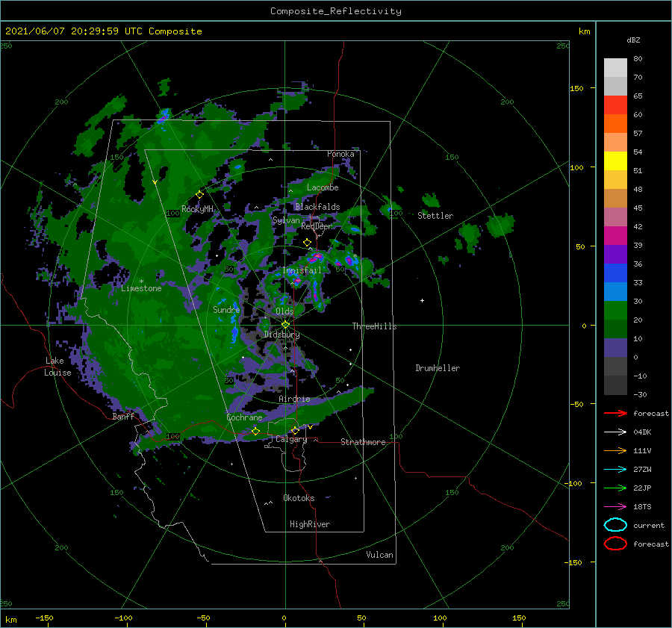The width and height of the screenshot is (672, 628).
Task: Click the Sylvan label
Action: (286, 220)
